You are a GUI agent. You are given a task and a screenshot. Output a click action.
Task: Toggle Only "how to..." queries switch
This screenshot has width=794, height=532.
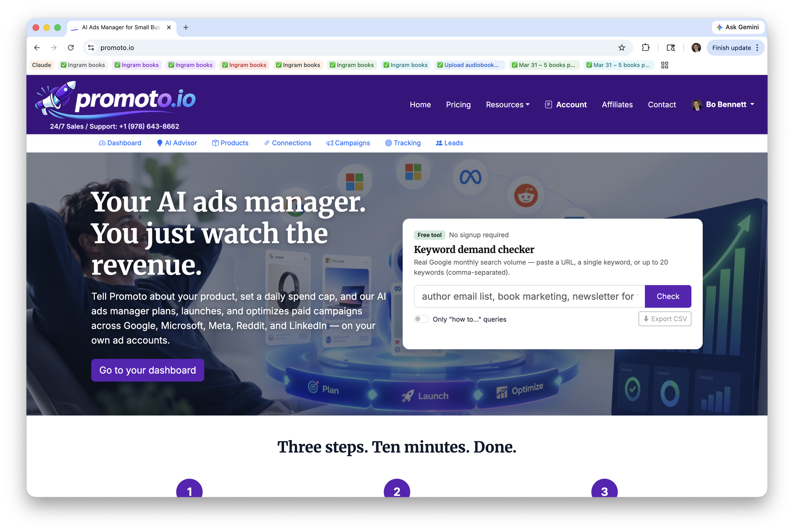[421, 319]
